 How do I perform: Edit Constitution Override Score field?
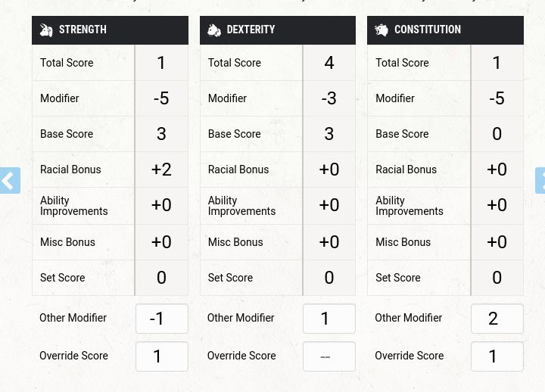coord(497,356)
